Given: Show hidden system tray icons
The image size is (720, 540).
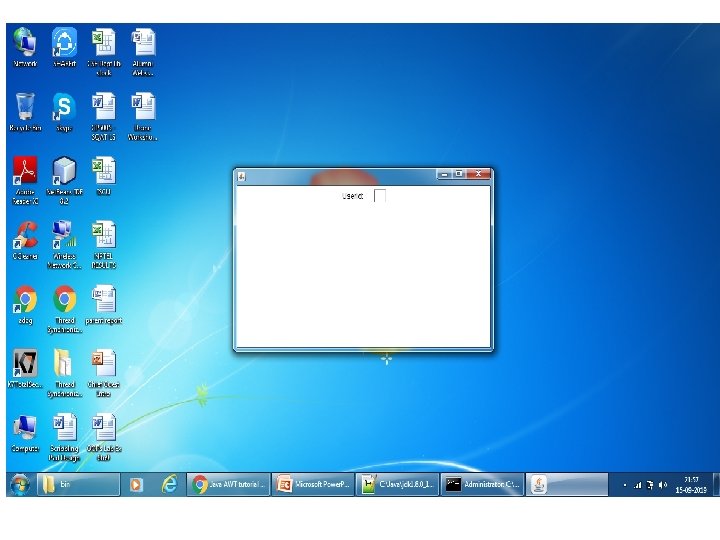Looking at the screenshot, I should pyautogui.click(x=624, y=485).
